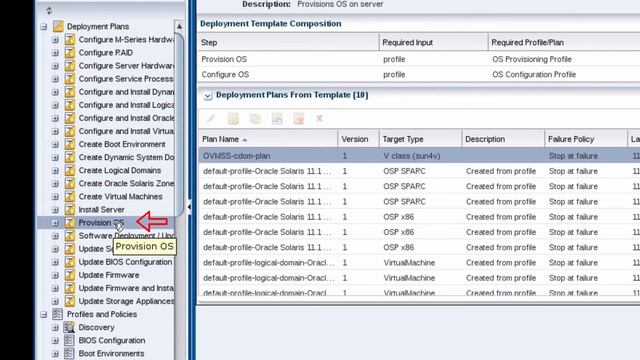Click the Discovery profile icon
Image resolution: width=640 pixels, height=360 pixels.
pyautogui.click(x=69, y=327)
